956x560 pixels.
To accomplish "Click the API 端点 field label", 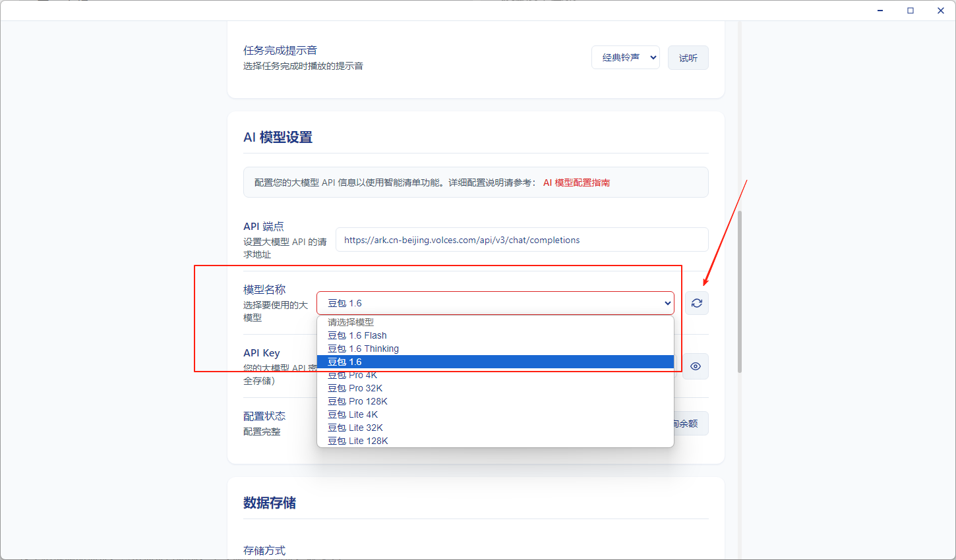I will (264, 226).
